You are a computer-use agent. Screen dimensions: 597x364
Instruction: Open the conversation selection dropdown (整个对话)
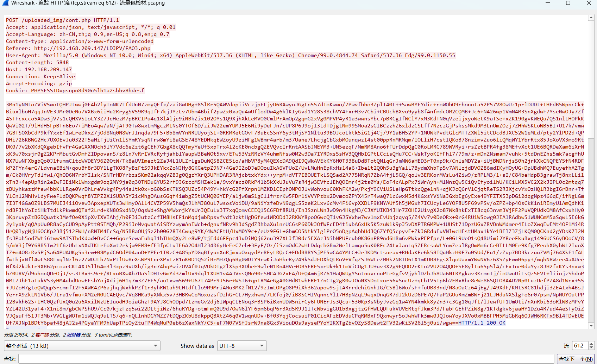pos(82,346)
